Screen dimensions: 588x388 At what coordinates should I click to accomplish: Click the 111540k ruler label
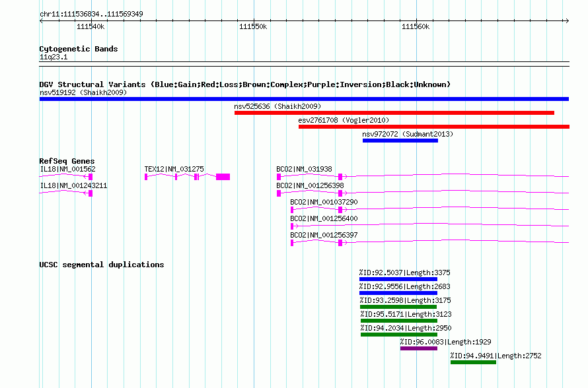91,27
